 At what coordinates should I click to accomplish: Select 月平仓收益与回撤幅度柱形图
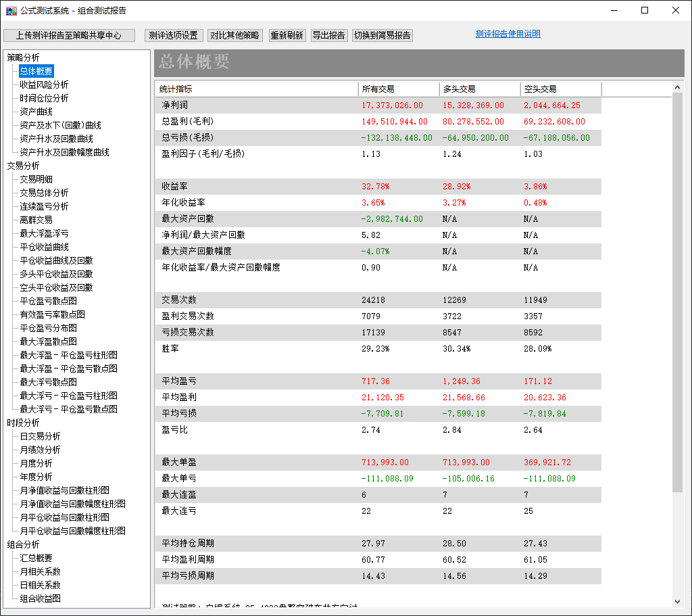73,531
